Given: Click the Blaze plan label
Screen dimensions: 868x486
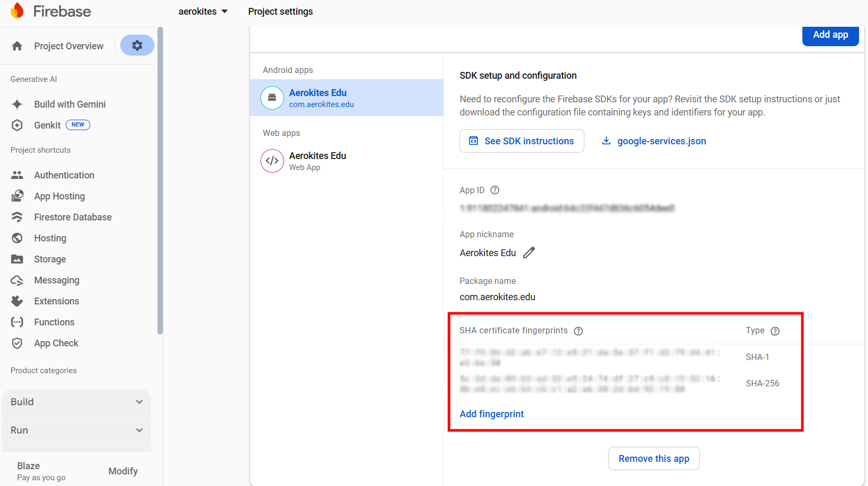Looking at the screenshot, I should [28, 466].
